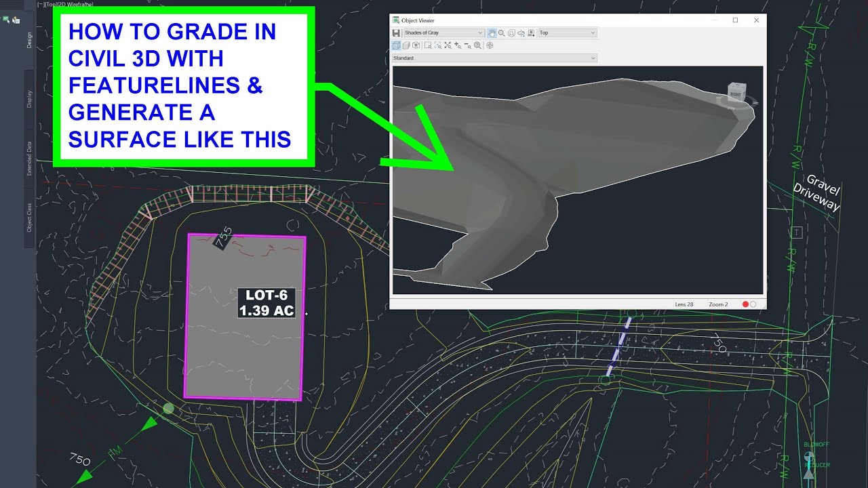868x488 pixels.
Task: Select the LOT-6 1.39 AC label
Action: coord(267,303)
